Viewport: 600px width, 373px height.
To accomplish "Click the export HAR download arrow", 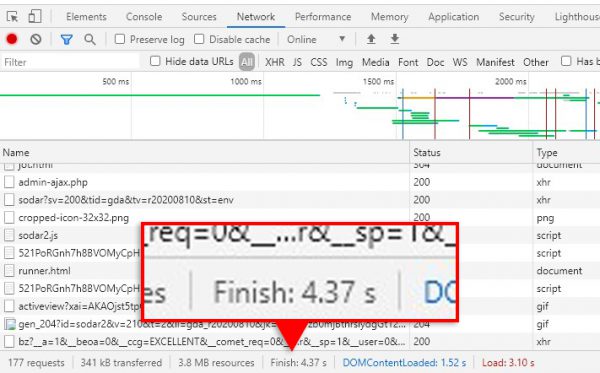I will pyautogui.click(x=395, y=39).
